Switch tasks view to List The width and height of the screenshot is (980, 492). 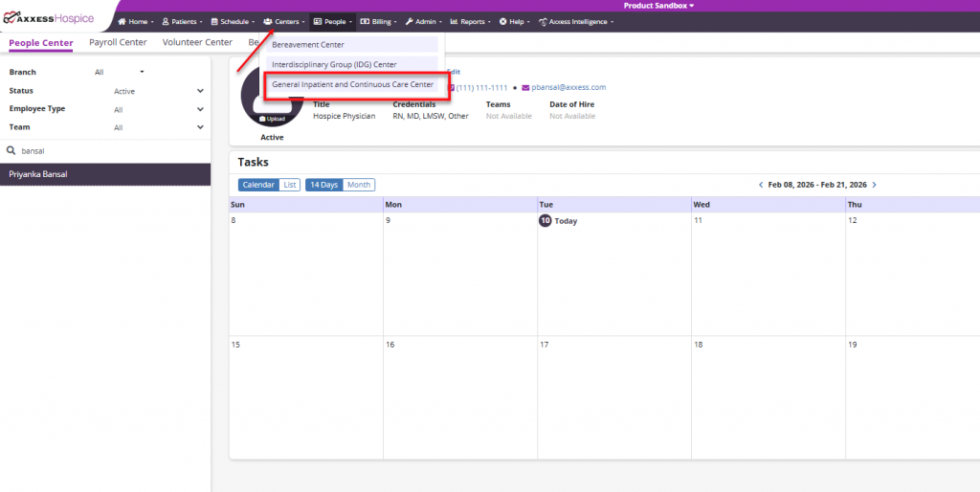pyautogui.click(x=289, y=185)
